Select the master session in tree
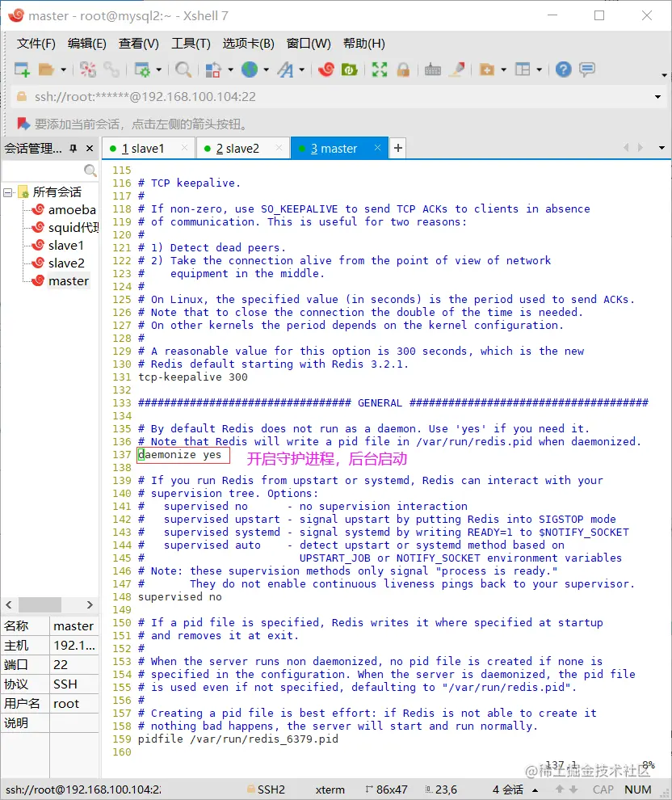Screen dimensions: 672x800 click(69, 281)
